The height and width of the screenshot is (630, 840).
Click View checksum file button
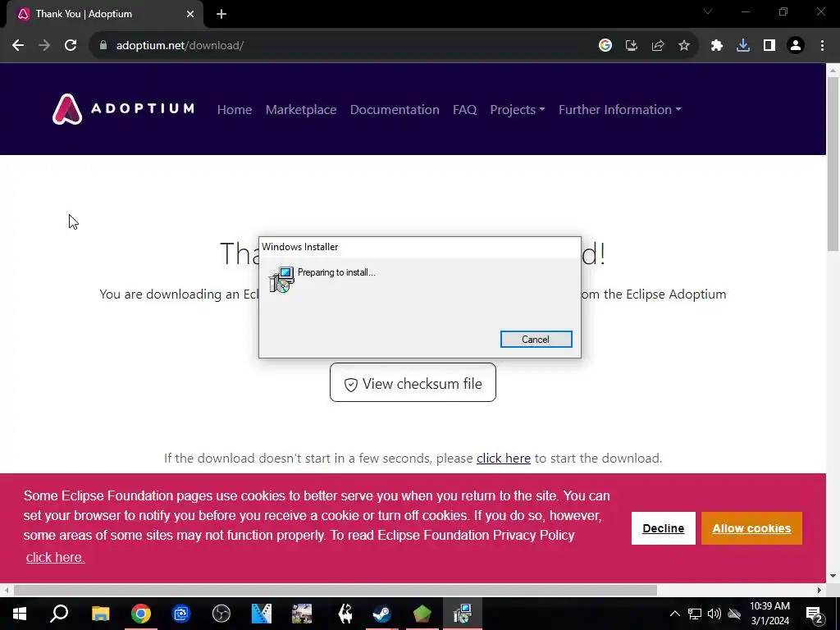[413, 382]
